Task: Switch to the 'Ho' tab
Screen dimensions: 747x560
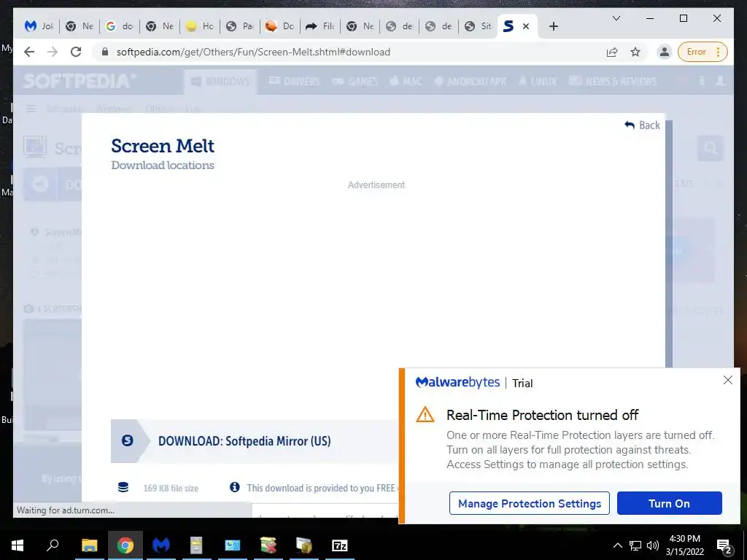Action: 200,26
